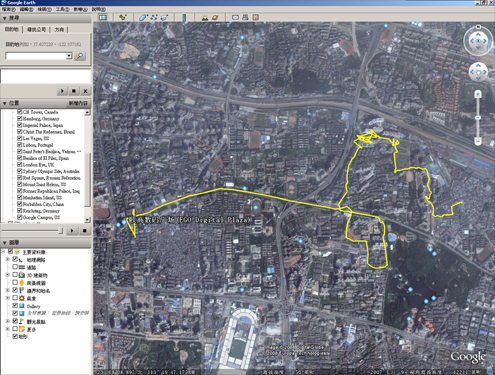Click the search magnifier button
Image resolution: width=495 pixels, height=375 pixels.
[x=80, y=56]
